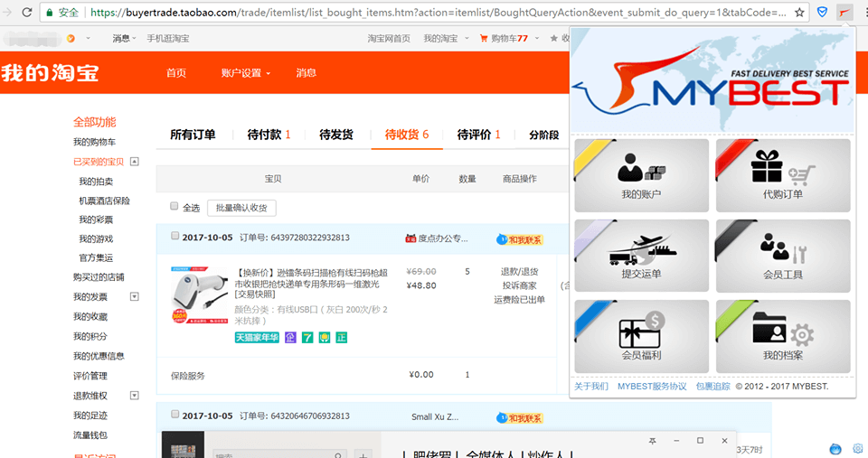Open the 消息 dropdown in top bar
Image resolution: width=868 pixels, height=458 pixels.
pyautogui.click(x=124, y=38)
